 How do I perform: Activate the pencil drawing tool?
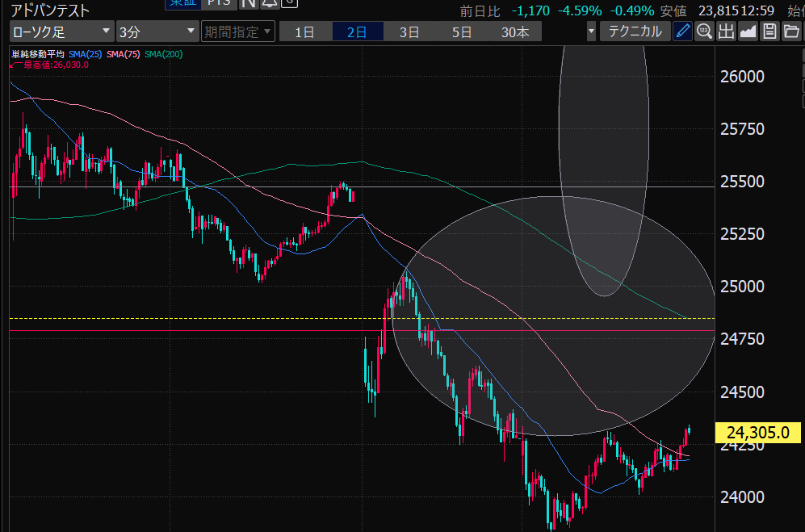click(683, 31)
